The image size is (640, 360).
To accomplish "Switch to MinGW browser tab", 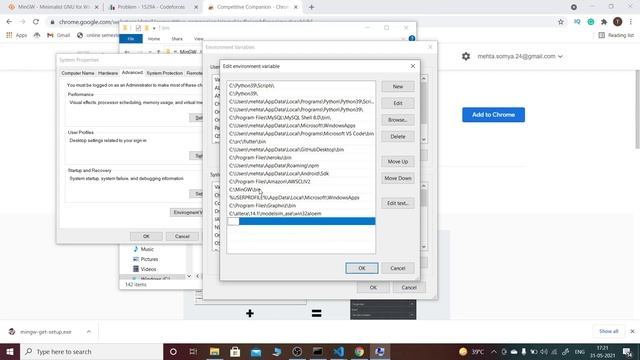I will (x=53, y=7).
